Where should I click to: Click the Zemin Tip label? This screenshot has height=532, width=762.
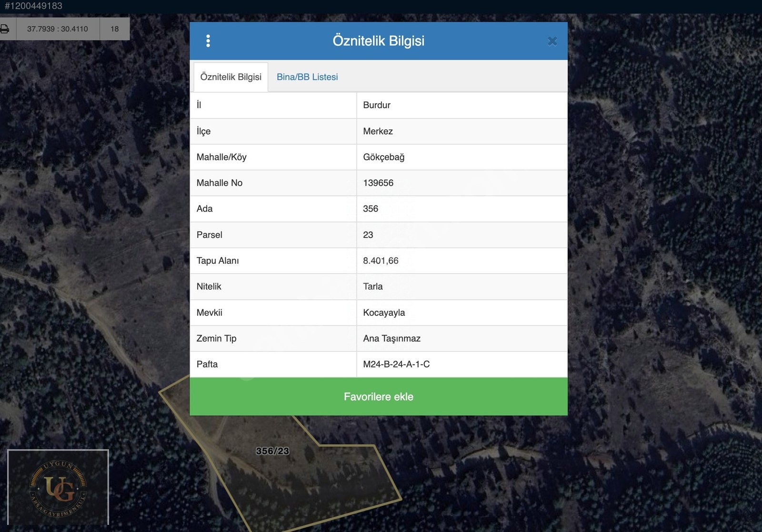216,338
